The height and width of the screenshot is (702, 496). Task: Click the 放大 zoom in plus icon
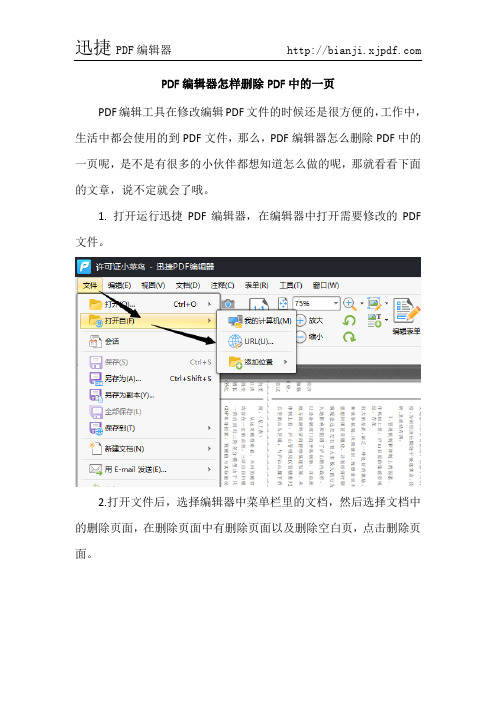301,321
